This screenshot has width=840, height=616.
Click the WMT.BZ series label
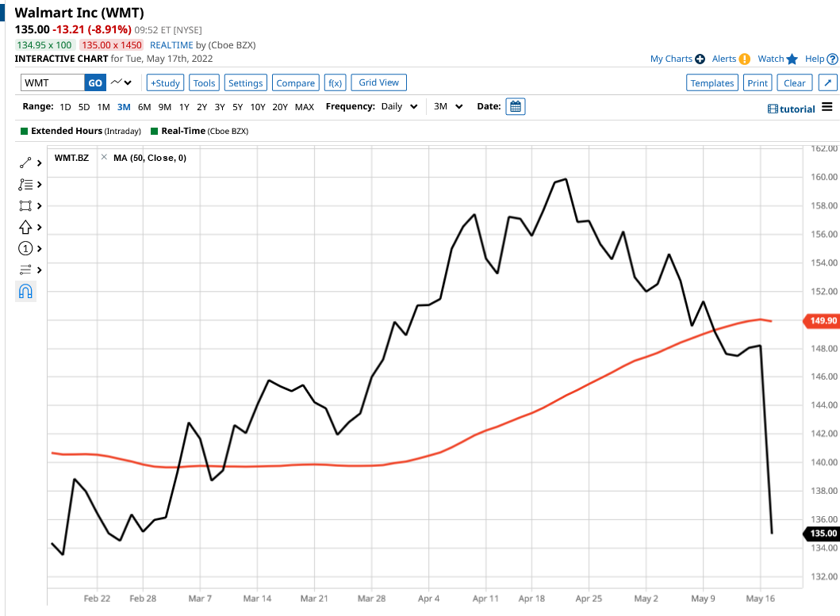coord(72,158)
